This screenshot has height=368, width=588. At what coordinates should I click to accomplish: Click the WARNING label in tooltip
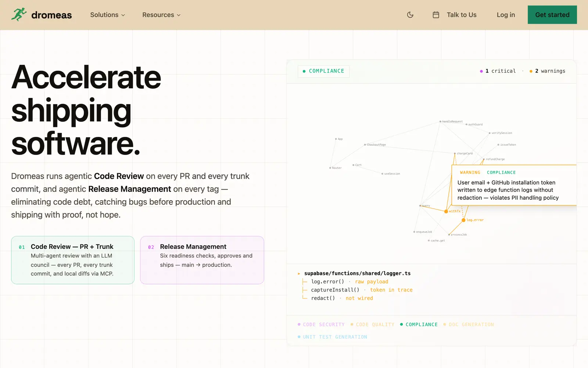(x=470, y=173)
